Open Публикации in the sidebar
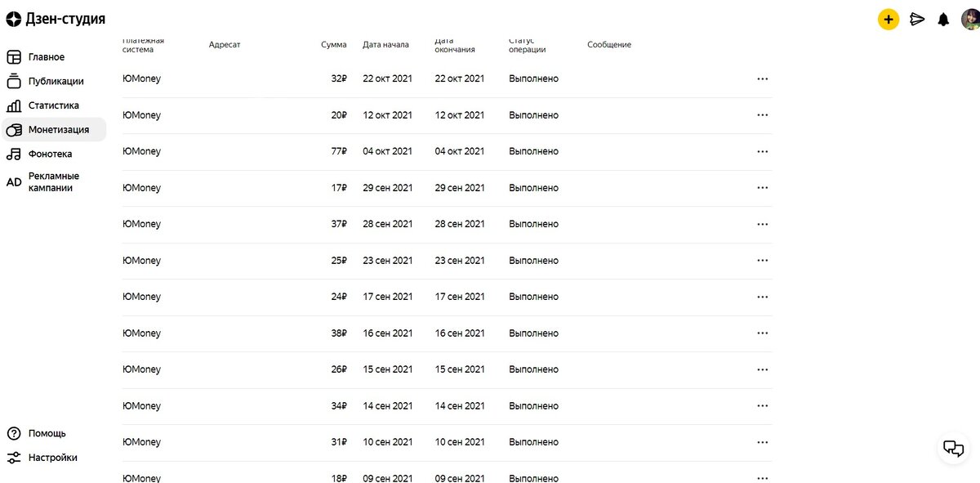 56,82
